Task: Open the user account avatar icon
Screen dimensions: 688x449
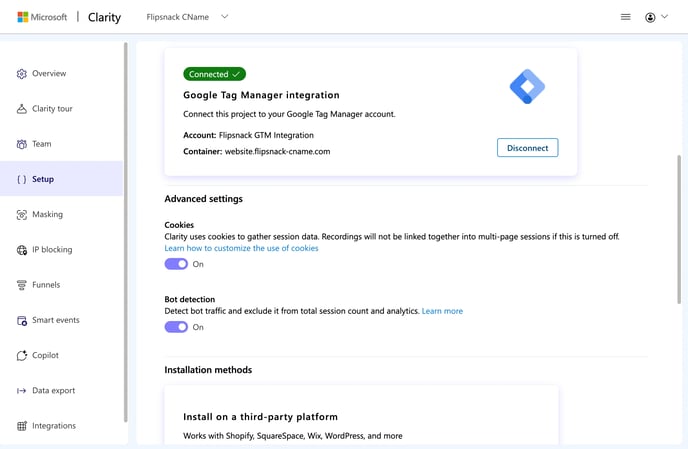Action: point(650,17)
